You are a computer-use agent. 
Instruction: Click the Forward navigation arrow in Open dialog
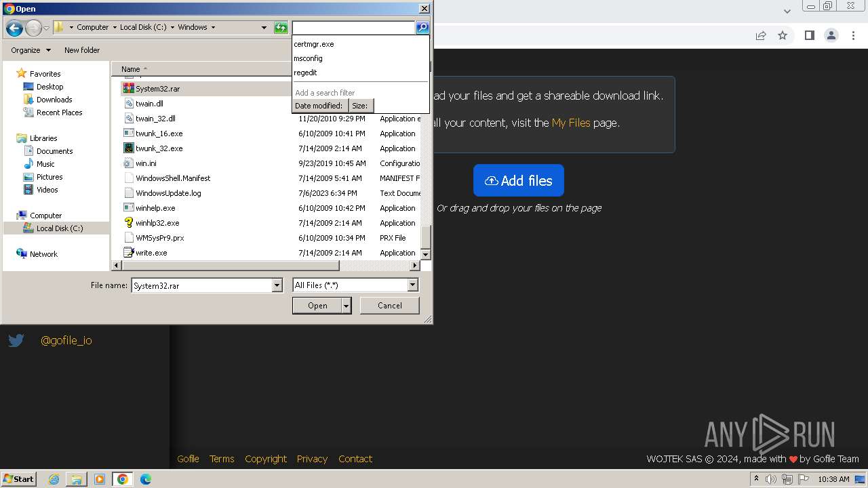pyautogui.click(x=33, y=28)
